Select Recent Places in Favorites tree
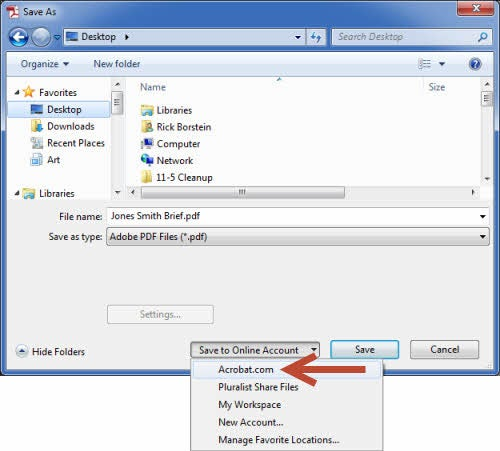The width and height of the screenshot is (500, 451). click(x=76, y=143)
